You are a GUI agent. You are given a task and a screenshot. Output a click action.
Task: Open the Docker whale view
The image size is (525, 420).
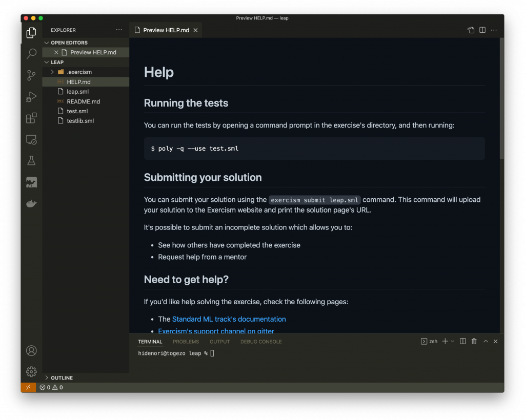[x=31, y=203]
